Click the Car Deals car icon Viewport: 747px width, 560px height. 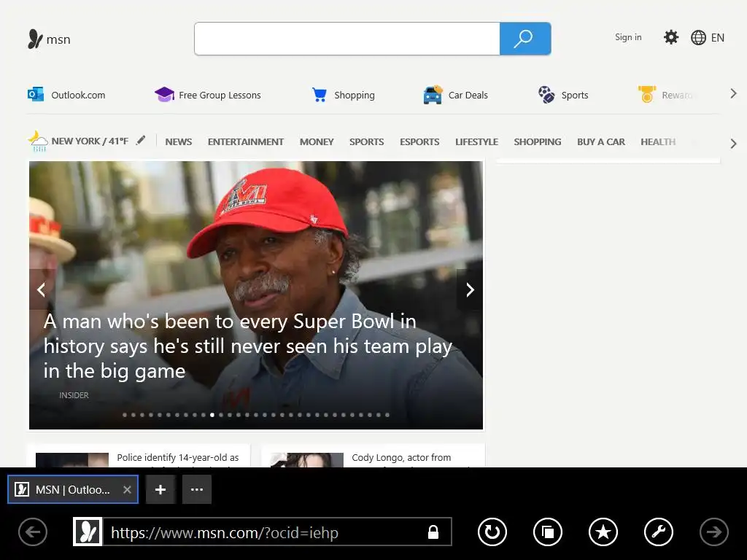coord(433,95)
